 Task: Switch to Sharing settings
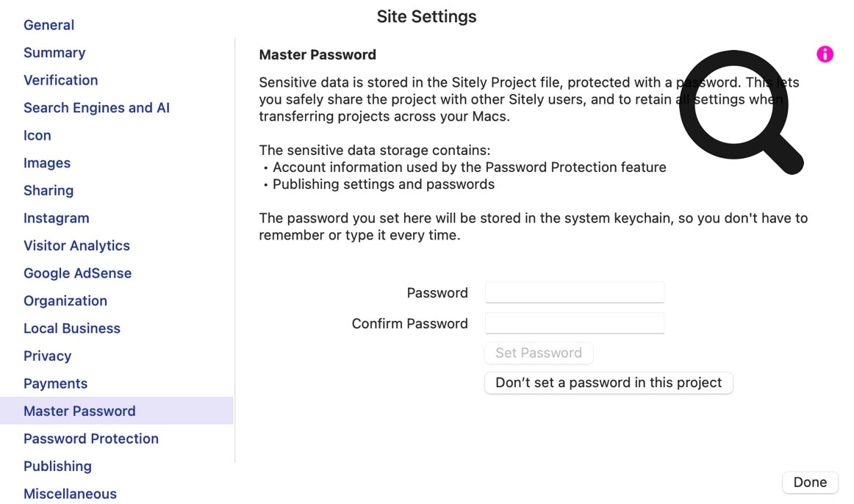tap(49, 190)
